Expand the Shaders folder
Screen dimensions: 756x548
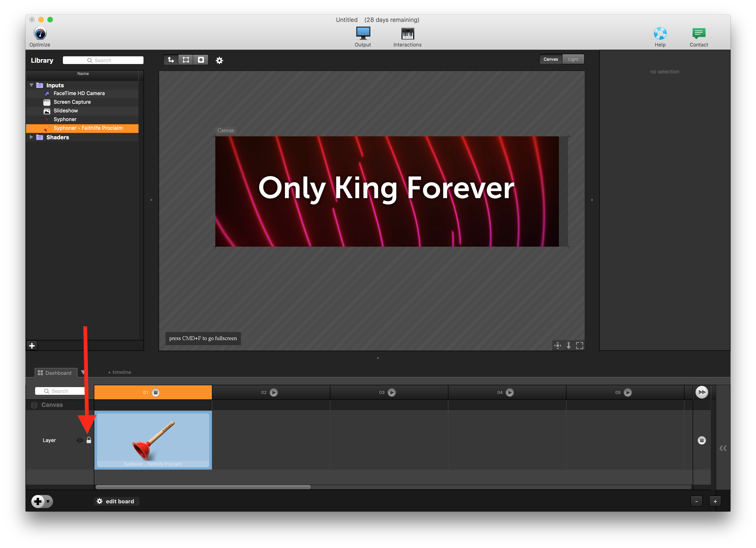coord(31,137)
